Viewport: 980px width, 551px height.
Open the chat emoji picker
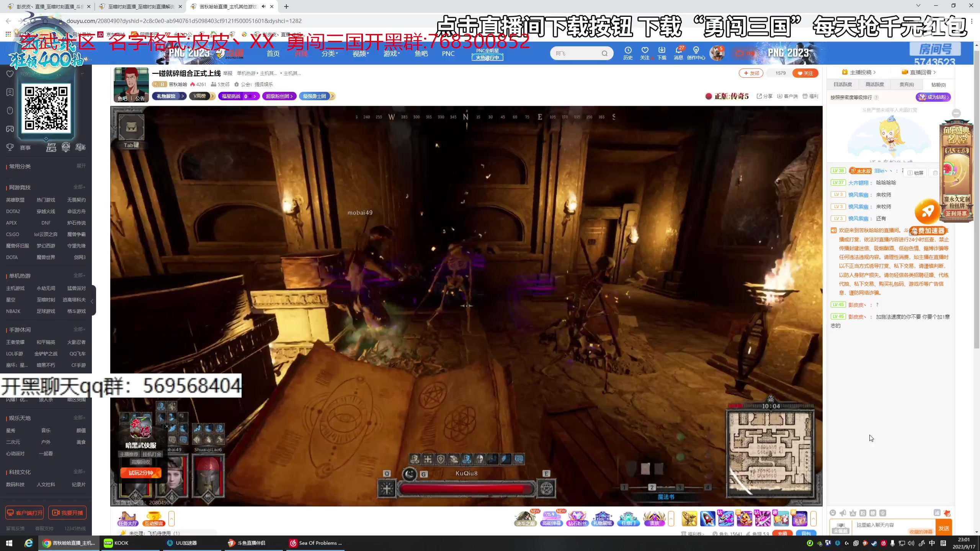pos(833,513)
